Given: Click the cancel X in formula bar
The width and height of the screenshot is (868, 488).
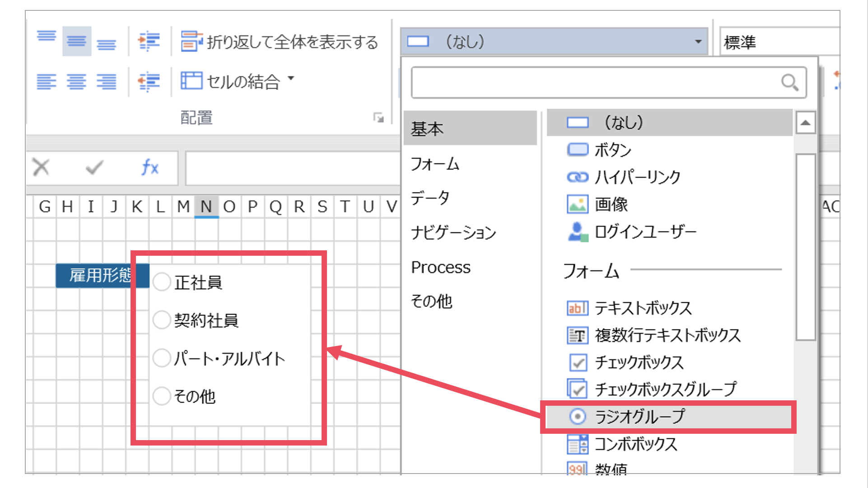Looking at the screenshot, I should click(42, 168).
